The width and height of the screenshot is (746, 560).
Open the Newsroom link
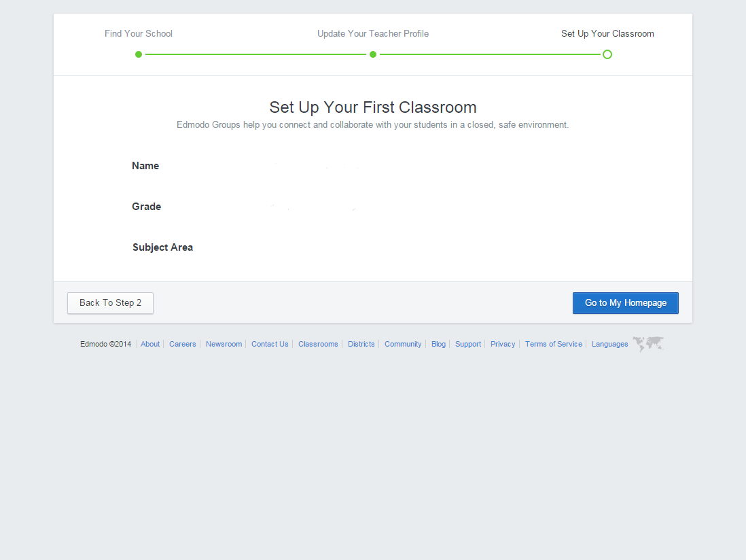coord(224,344)
